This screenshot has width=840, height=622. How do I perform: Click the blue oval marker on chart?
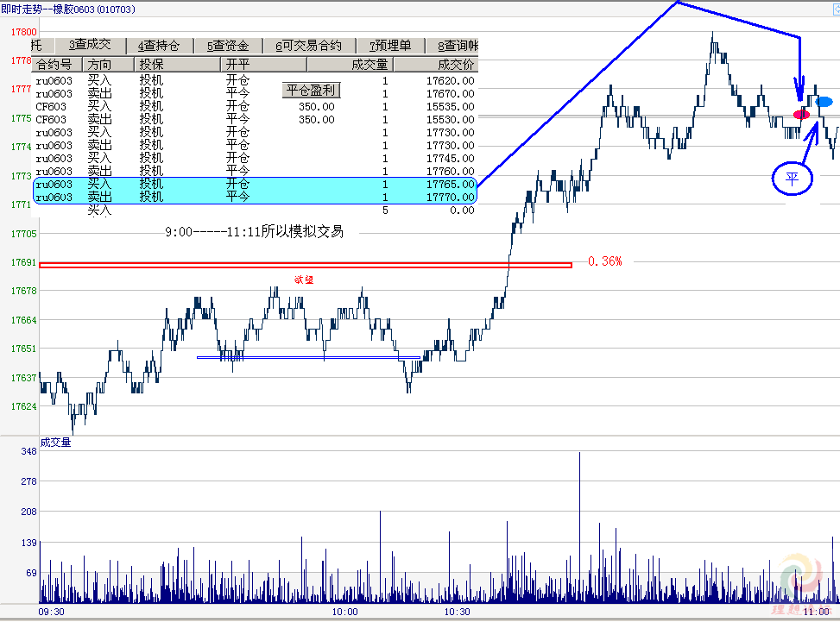tap(824, 102)
